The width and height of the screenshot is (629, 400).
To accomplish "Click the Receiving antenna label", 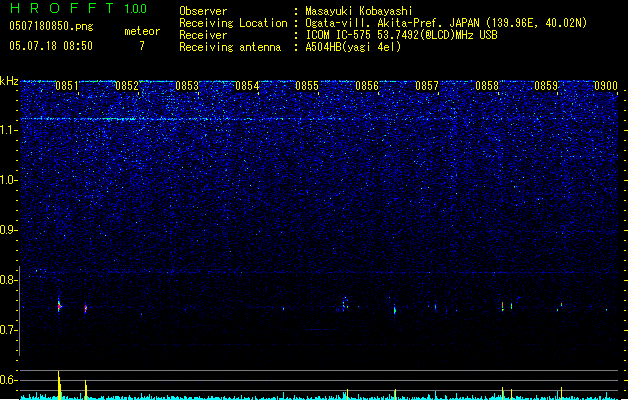I will point(230,47).
